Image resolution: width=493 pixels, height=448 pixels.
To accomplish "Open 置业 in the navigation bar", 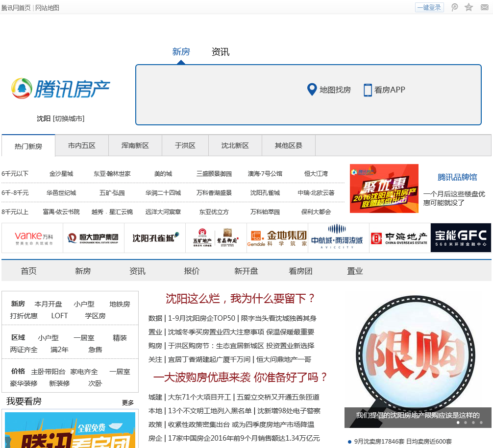I will pyautogui.click(x=355, y=271).
